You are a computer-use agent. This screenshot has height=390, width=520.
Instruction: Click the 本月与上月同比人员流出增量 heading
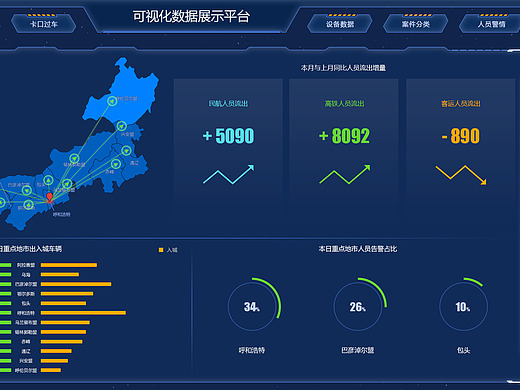pyautogui.click(x=343, y=68)
